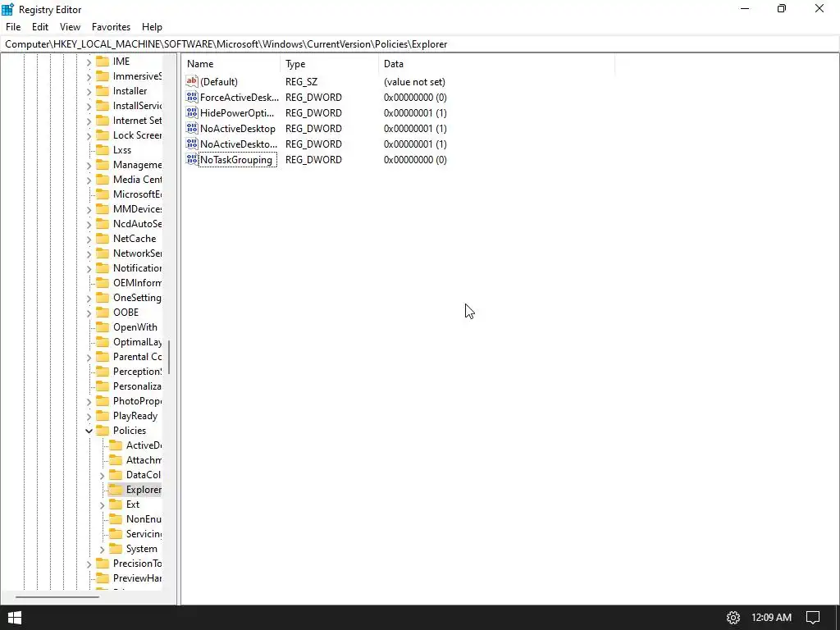
Task: Select the Parental Controls key label
Action: coord(137,357)
